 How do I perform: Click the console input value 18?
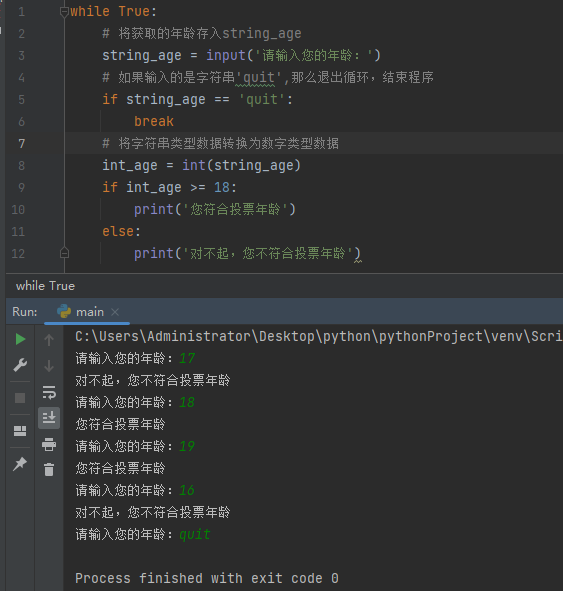click(187, 403)
